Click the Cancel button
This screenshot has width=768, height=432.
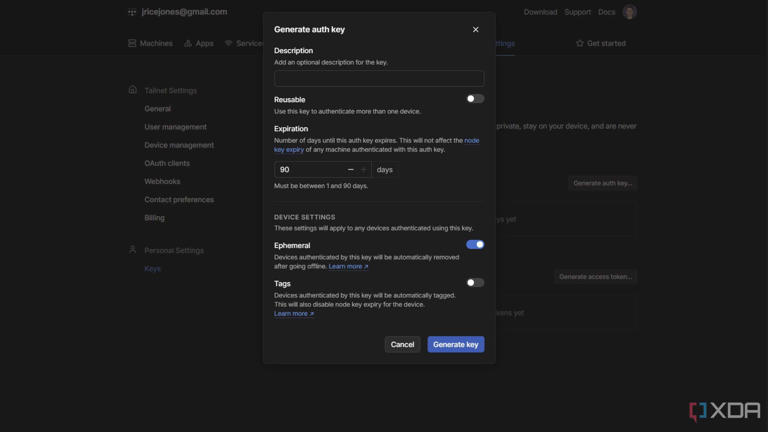[x=402, y=344]
